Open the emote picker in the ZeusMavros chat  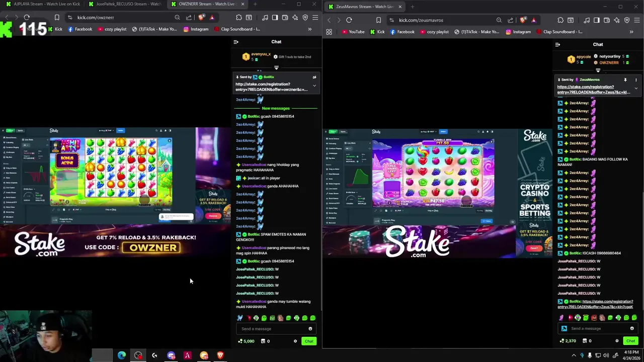[632, 328]
